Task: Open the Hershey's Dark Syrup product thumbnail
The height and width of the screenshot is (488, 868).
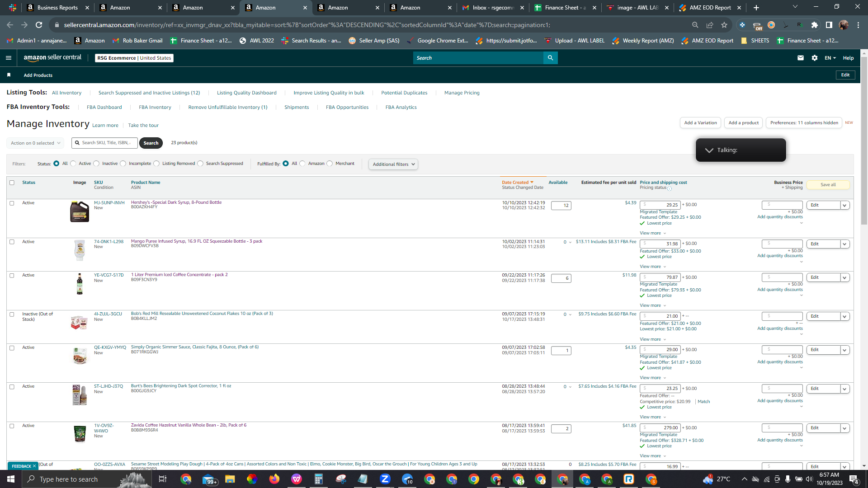Action: [x=80, y=211]
